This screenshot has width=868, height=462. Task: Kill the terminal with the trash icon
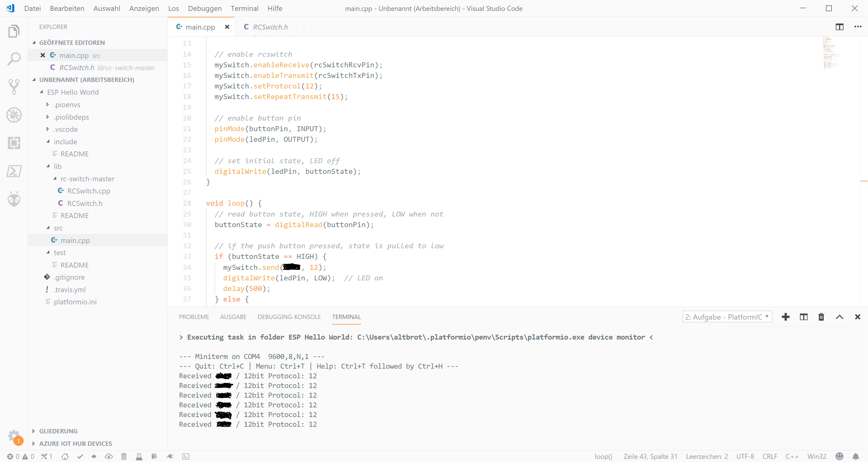point(821,317)
